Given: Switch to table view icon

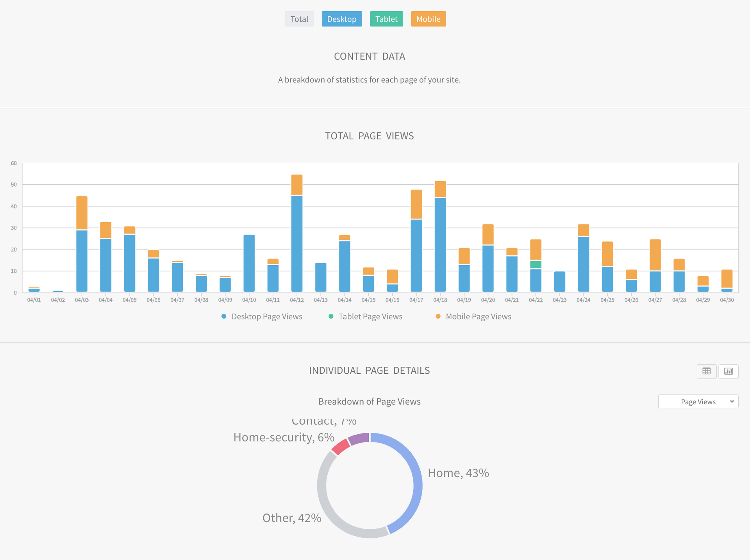Looking at the screenshot, I should pyautogui.click(x=706, y=371).
